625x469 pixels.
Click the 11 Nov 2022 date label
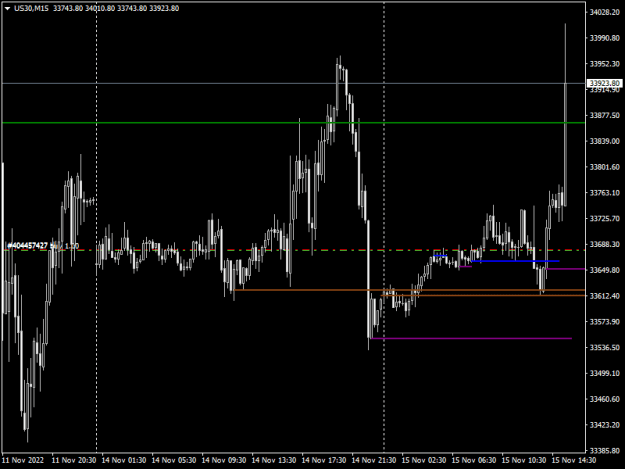click(23, 460)
